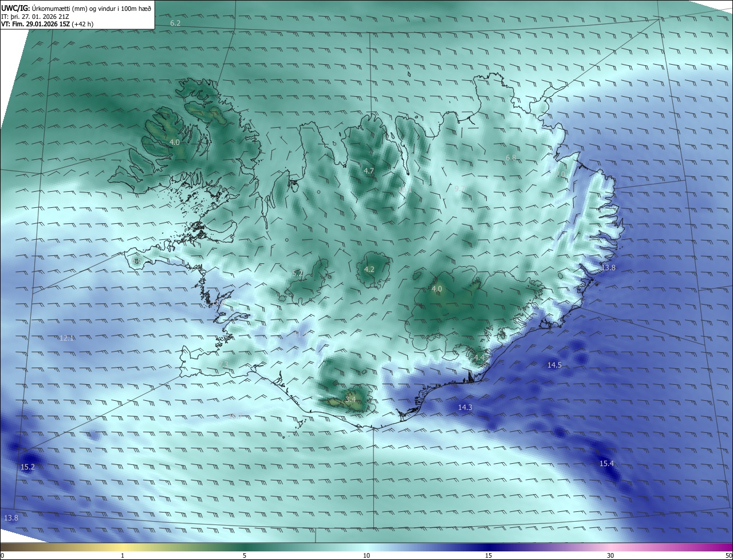Click the 6.2 value label over the northern sea
This screenshot has width=733, height=560.
tap(175, 23)
